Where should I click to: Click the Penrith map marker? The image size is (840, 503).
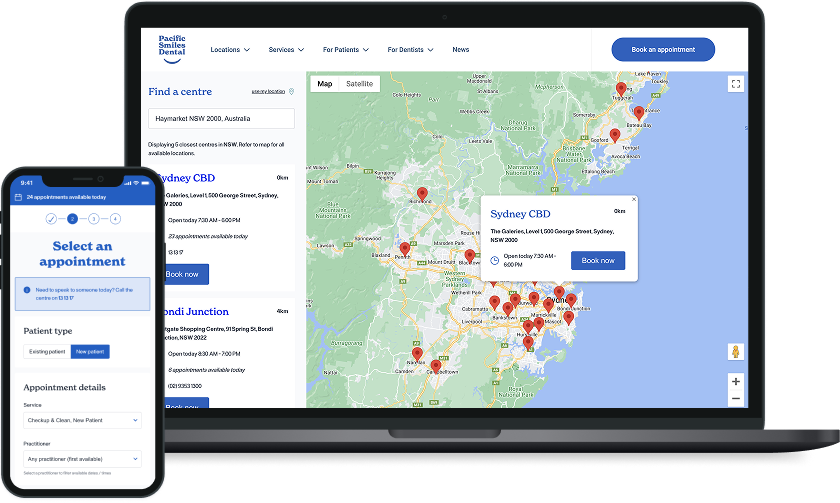[x=405, y=249]
